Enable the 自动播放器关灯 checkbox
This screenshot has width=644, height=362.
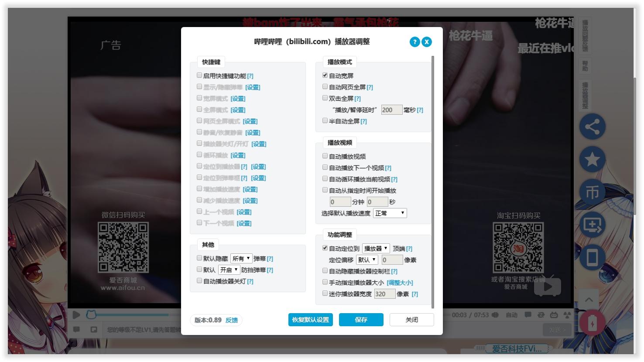(x=199, y=281)
